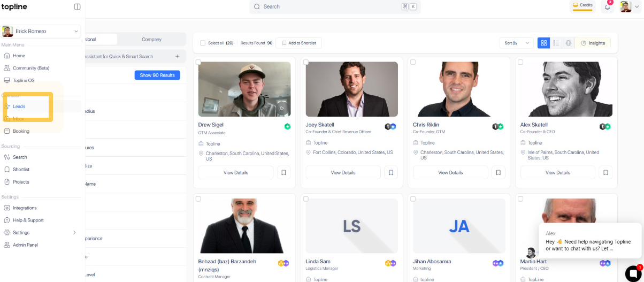This screenshot has width=644, height=282.
Task: Click the Add to Shortlist button
Action: click(299, 43)
